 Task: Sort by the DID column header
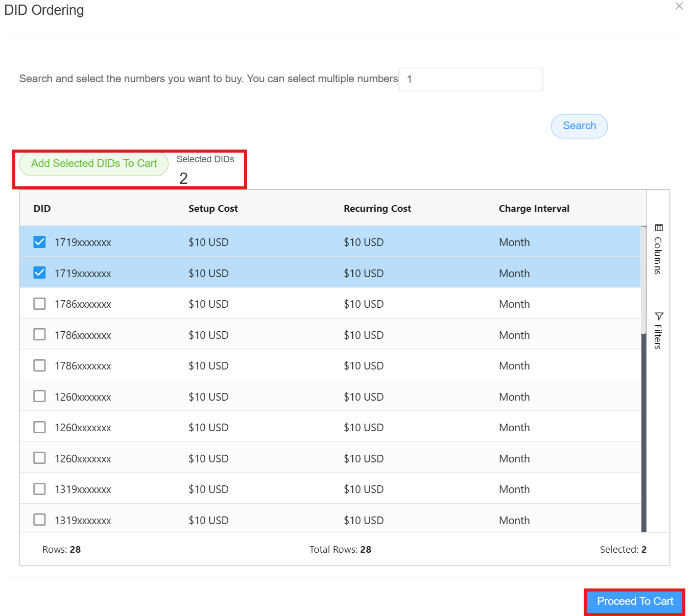pyautogui.click(x=42, y=209)
